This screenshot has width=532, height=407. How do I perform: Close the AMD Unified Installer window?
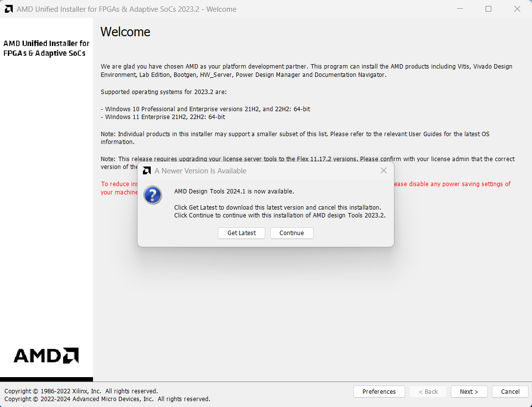tap(517, 9)
